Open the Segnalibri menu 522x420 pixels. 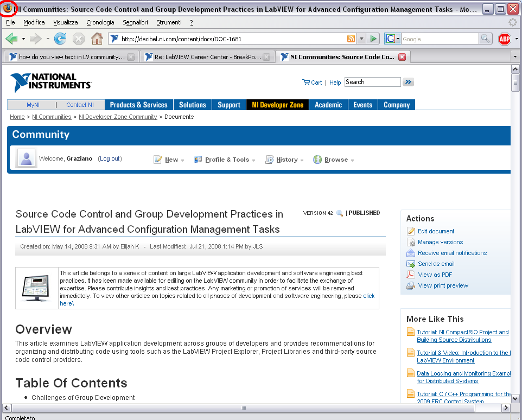pos(135,22)
